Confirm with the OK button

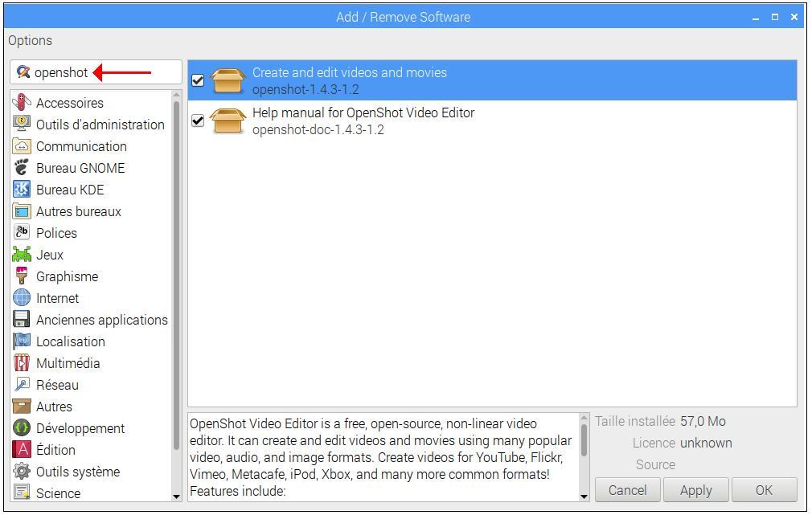[x=764, y=489]
